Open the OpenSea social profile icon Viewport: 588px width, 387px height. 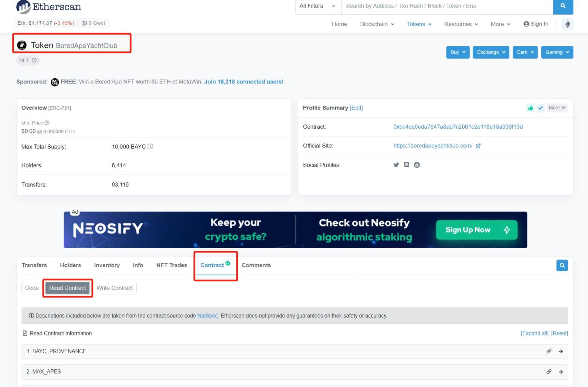(417, 165)
